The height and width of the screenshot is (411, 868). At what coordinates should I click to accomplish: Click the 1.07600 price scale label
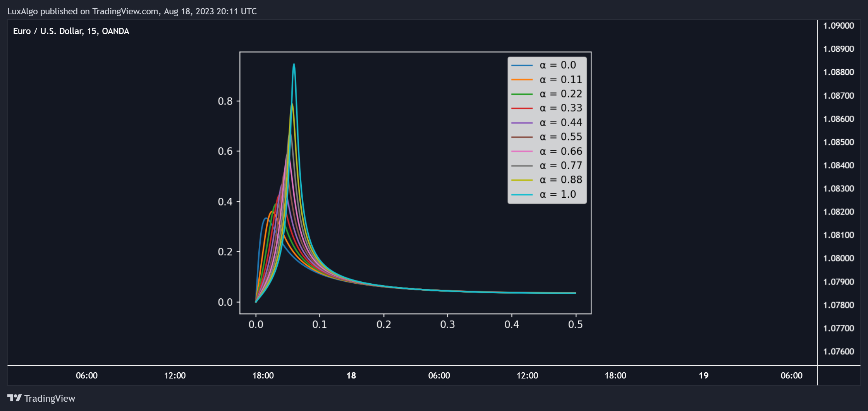839,351
